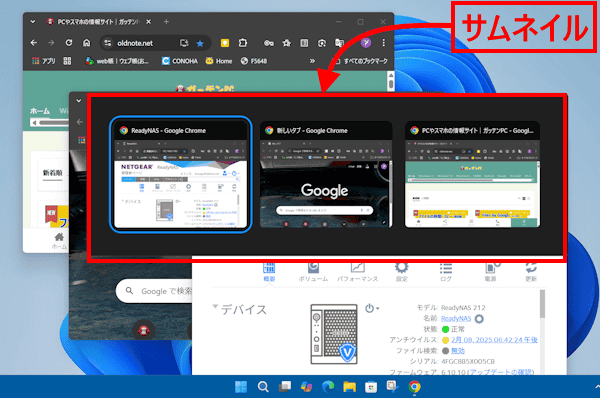
Task: Launch Microsoft Edge from taskbar
Action: (x=328, y=387)
